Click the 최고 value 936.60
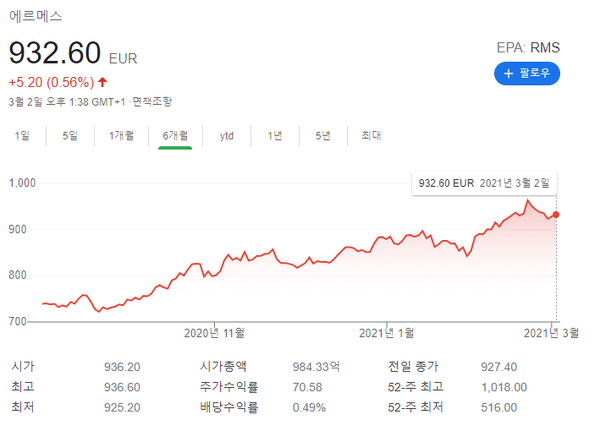This screenshot has height=431, width=600. tap(122, 387)
